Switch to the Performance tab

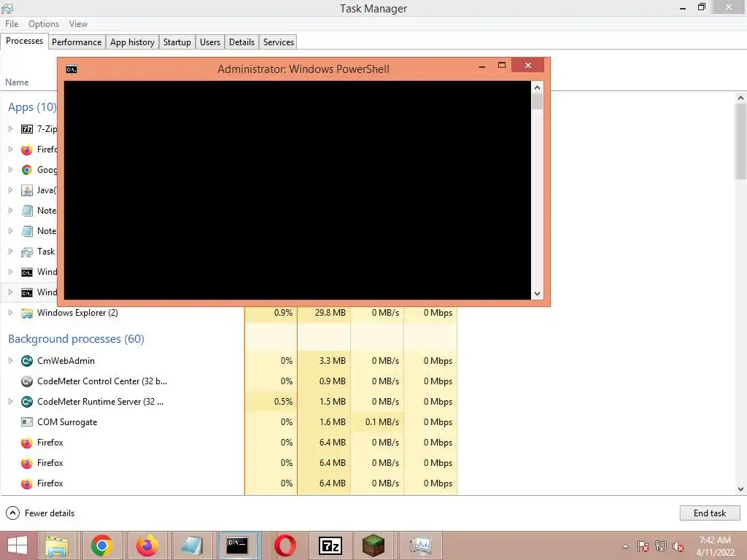pyautogui.click(x=77, y=42)
